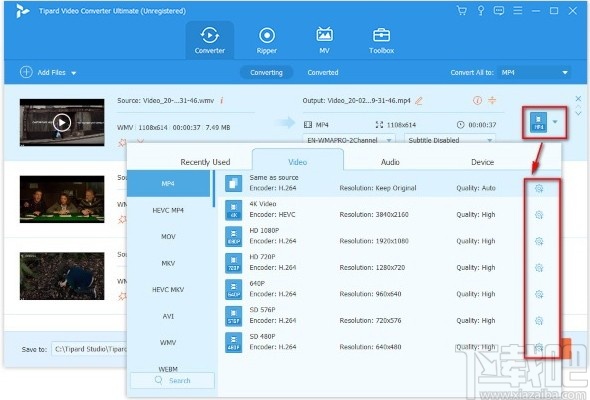The width and height of the screenshot is (590, 400).
Task: Open settings gear for SD 576P
Action: (539, 321)
